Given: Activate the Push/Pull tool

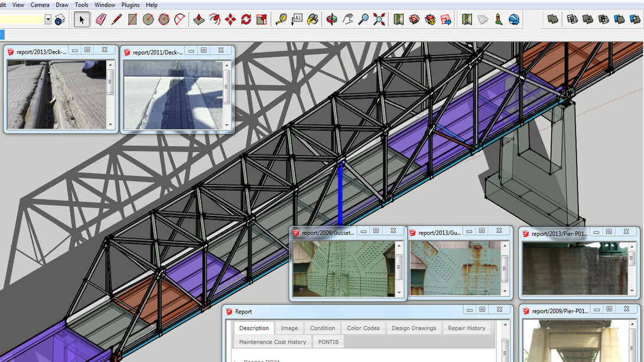Looking at the screenshot, I should pyautogui.click(x=199, y=20).
